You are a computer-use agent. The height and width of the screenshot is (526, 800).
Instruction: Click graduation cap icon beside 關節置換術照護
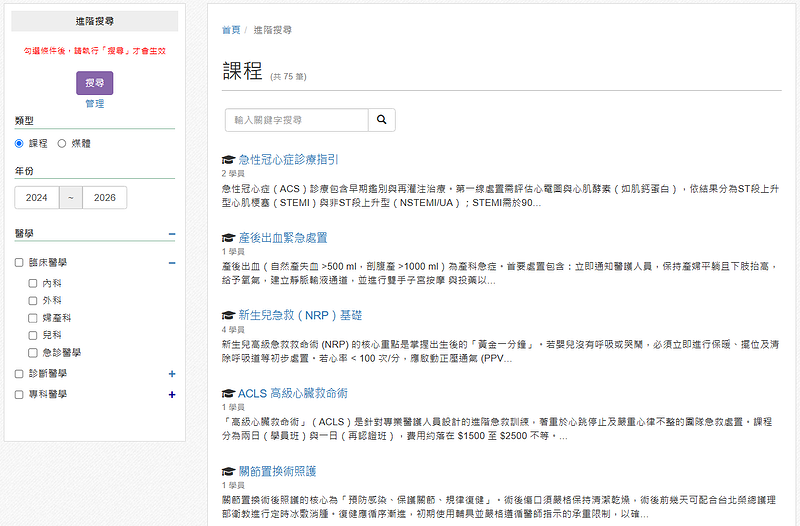point(229,471)
